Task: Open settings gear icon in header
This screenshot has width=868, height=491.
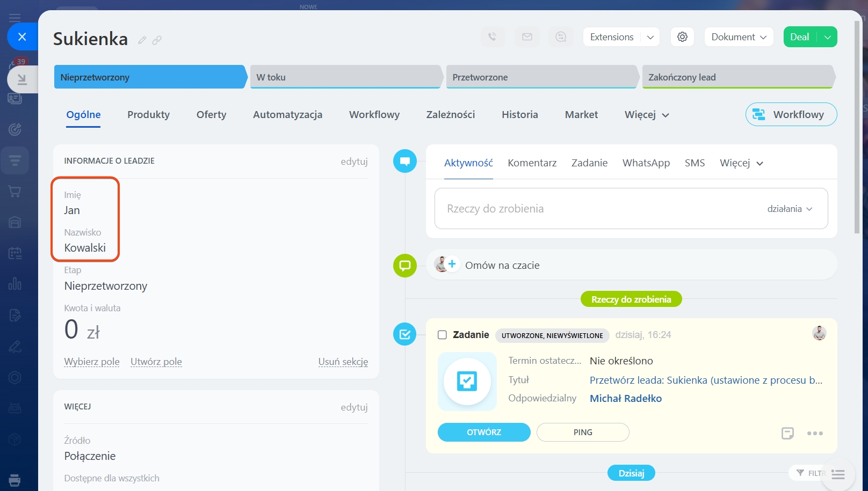Action: point(682,37)
